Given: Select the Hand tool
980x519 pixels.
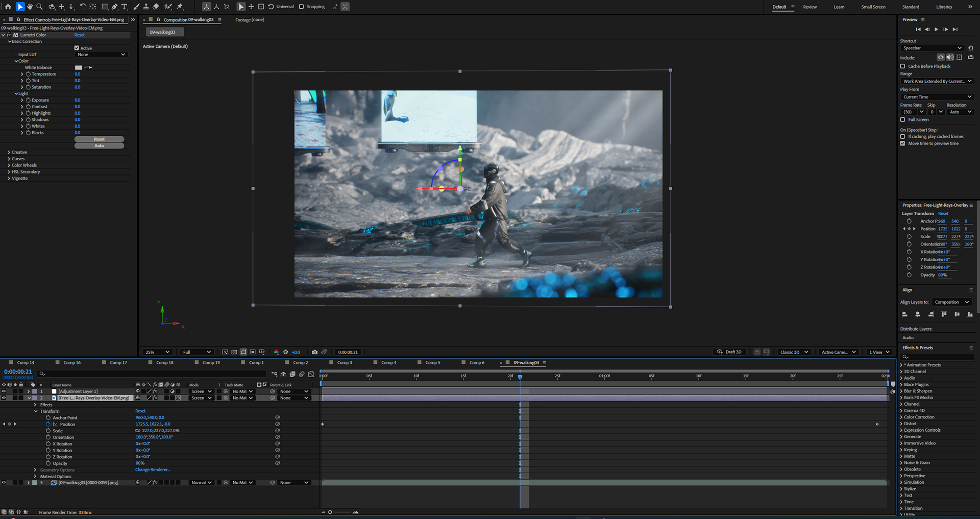Looking at the screenshot, I should click(x=30, y=7).
